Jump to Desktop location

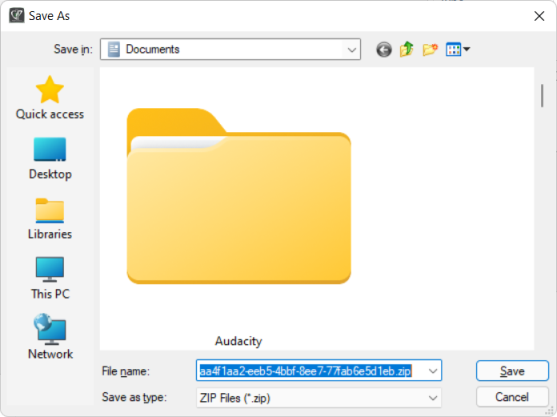(50, 159)
